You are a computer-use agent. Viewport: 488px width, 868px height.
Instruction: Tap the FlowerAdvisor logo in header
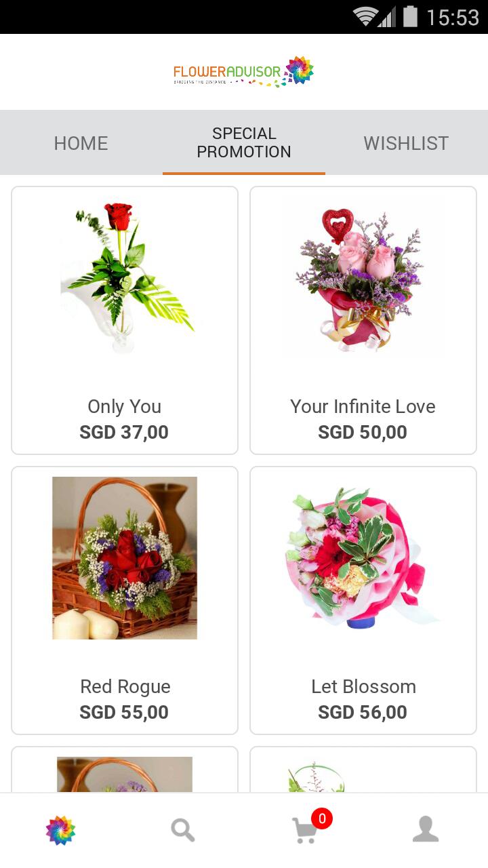point(244,72)
